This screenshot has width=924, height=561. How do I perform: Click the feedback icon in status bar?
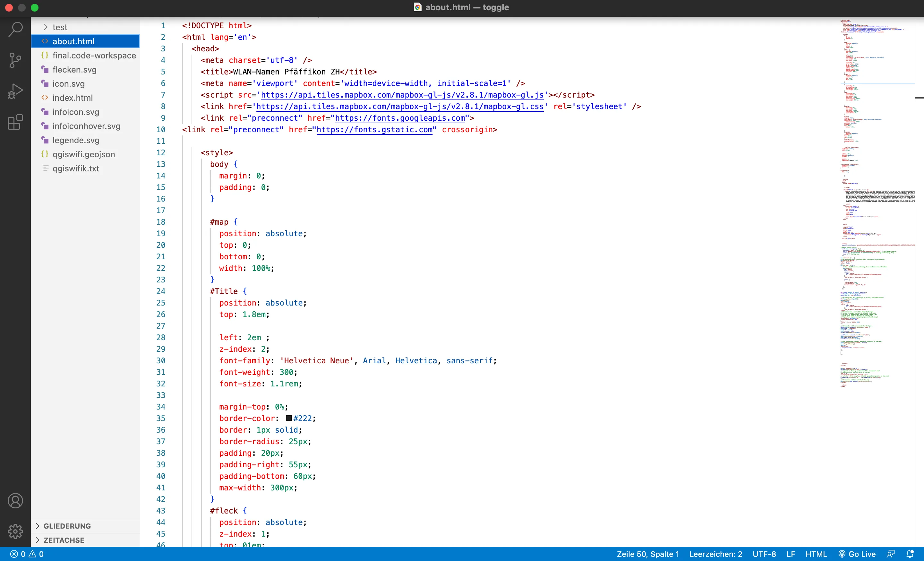coord(891,554)
